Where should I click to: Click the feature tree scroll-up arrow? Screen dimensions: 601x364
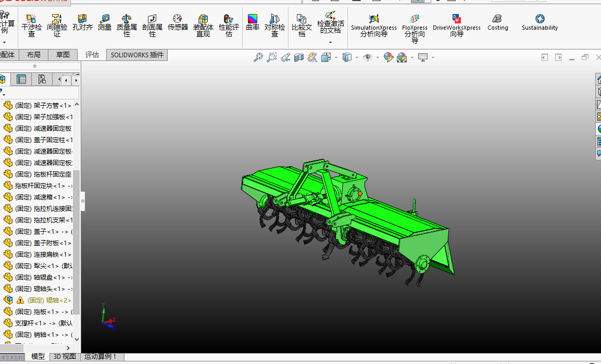point(77,104)
